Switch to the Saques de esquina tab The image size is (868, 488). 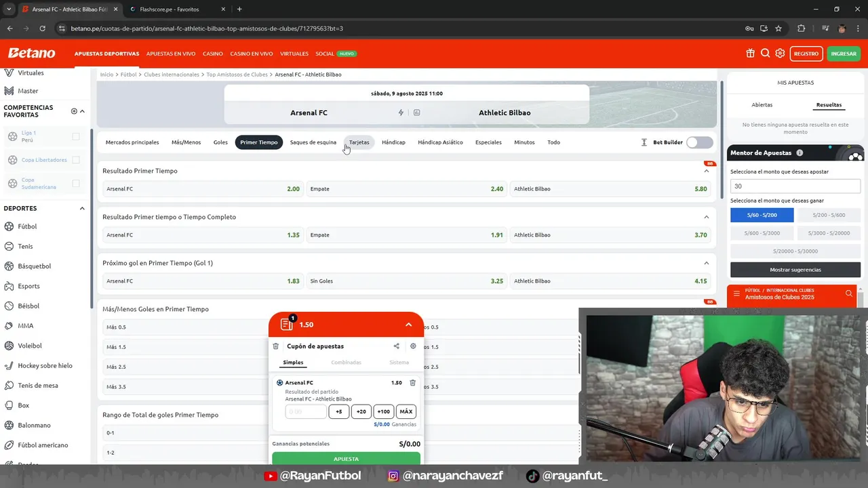(x=313, y=142)
